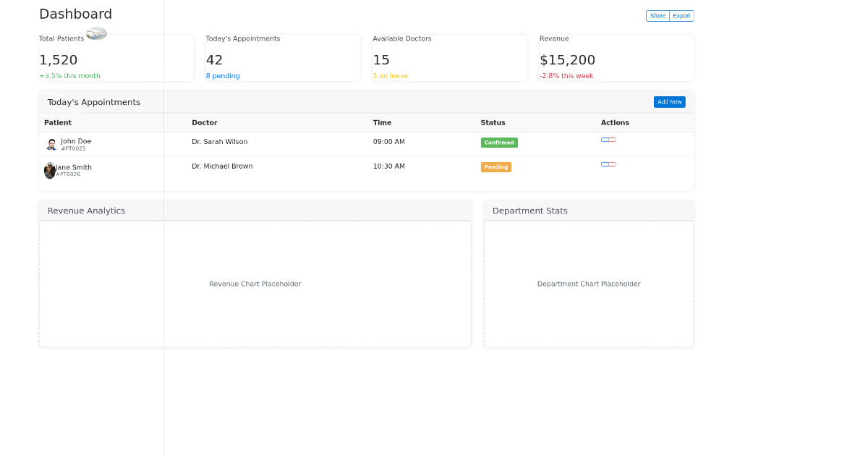
Task: Click the Revenue Chart Placeholder area
Action: 255,284
